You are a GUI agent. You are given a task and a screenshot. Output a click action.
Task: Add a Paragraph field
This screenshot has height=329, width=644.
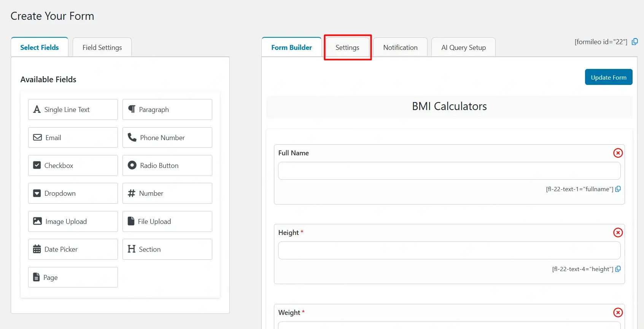coord(167,110)
